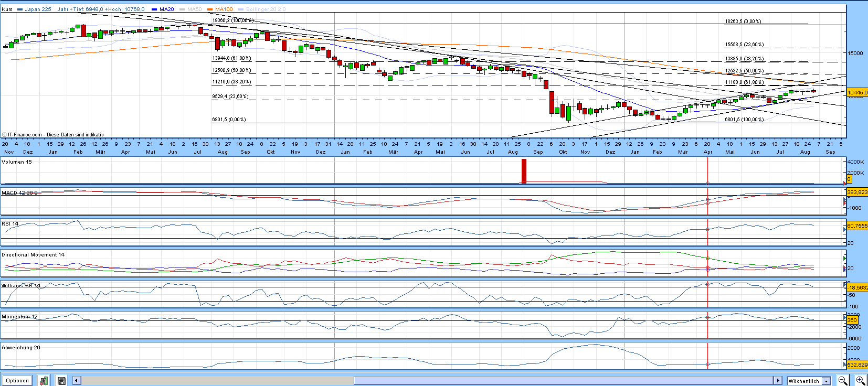Click the 12580,9 (50,00%) Fibonacci label

tap(231, 70)
